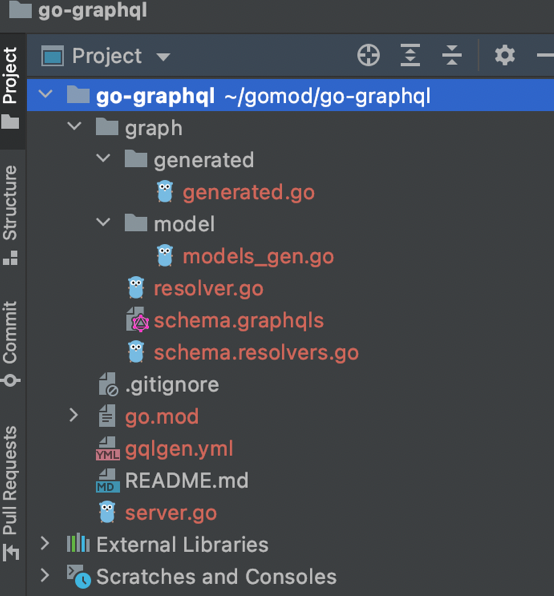
Task: Click the Go gopher icon beside server.go
Action: coord(107,512)
